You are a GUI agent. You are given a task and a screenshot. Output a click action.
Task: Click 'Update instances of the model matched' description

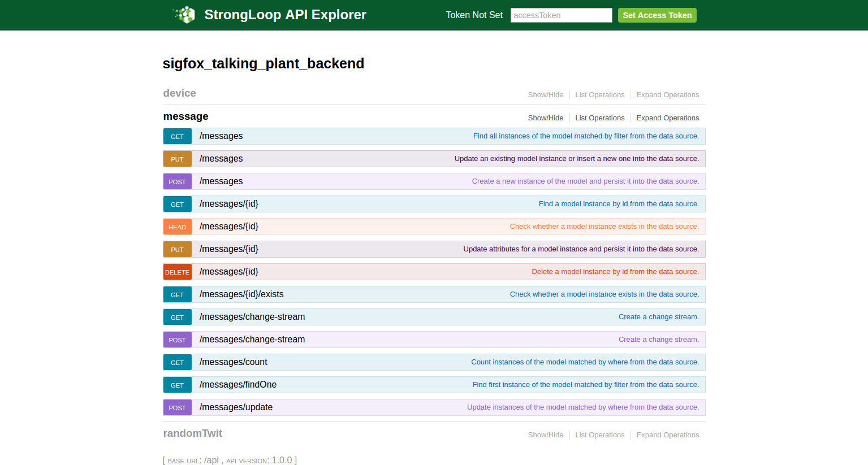click(583, 407)
